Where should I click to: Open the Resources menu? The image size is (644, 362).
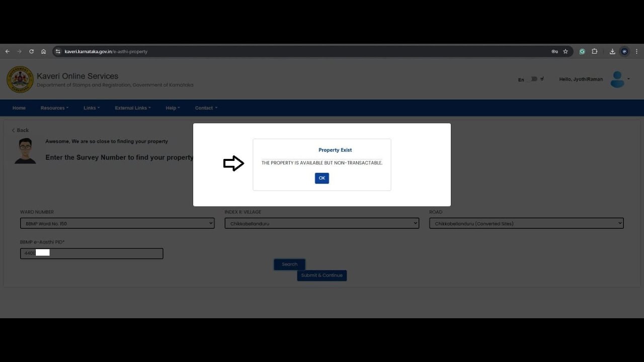[54, 108]
